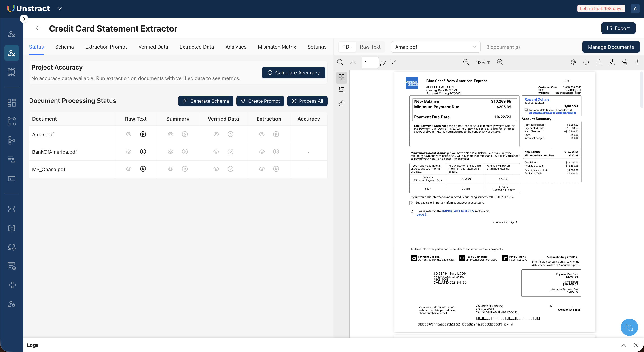Image resolution: width=644 pixels, height=352 pixels.
Task: Click the Calculate Accuracy button
Action: [293, 73]
